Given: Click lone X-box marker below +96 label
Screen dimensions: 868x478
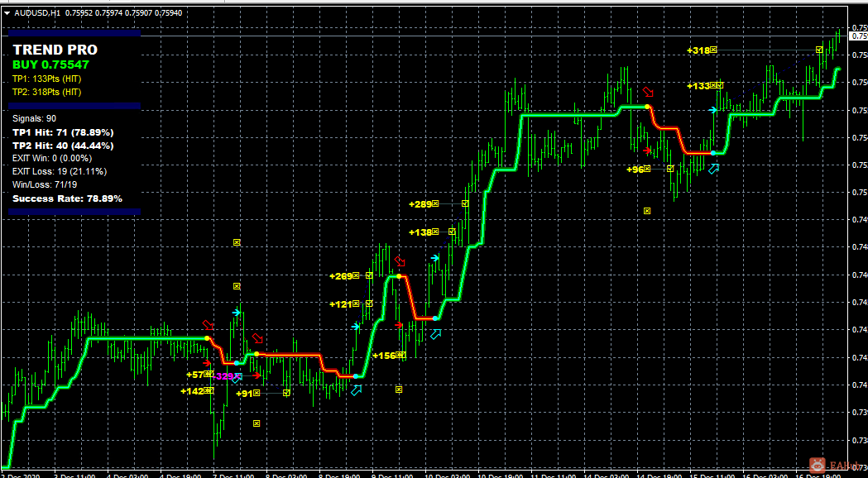Looking at the screenshot, I should pos(647,210).
